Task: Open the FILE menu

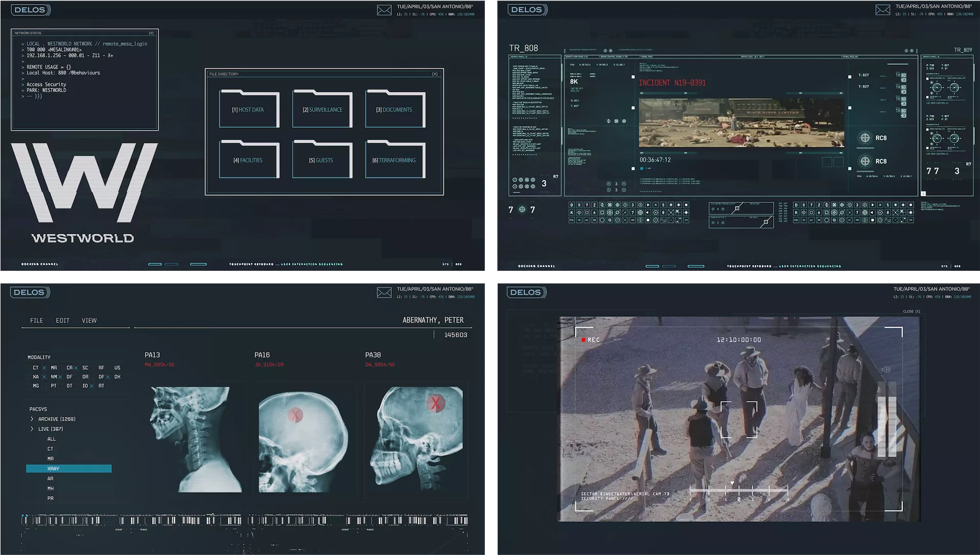Action: [36, 320]
